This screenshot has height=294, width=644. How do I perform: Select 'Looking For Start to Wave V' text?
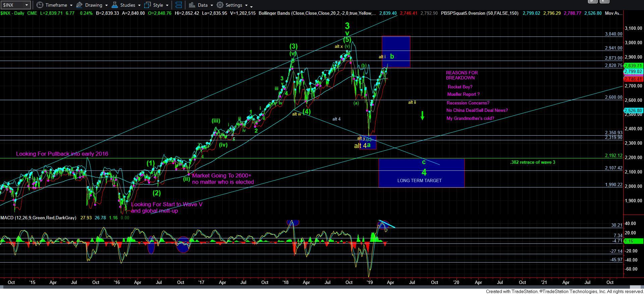(x=167, y=204)
